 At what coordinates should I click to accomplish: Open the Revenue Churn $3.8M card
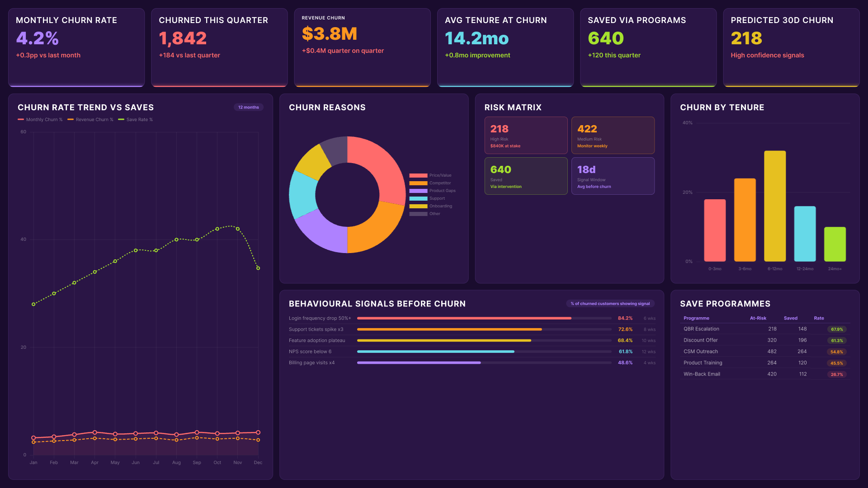[362, 47]
